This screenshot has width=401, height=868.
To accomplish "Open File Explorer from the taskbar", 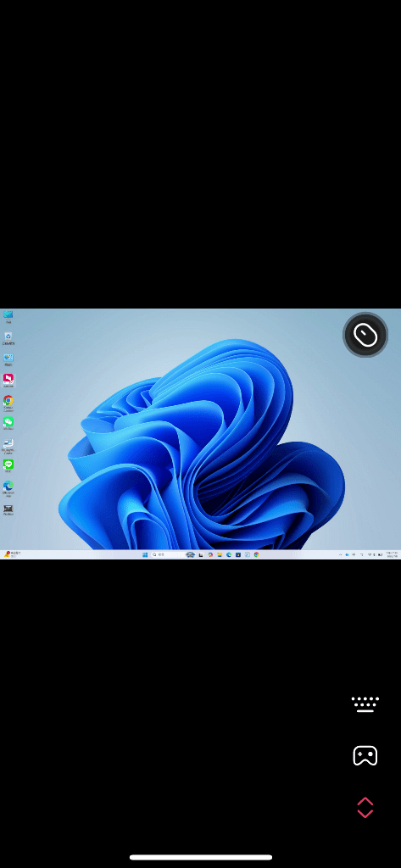I will [220, 554].
